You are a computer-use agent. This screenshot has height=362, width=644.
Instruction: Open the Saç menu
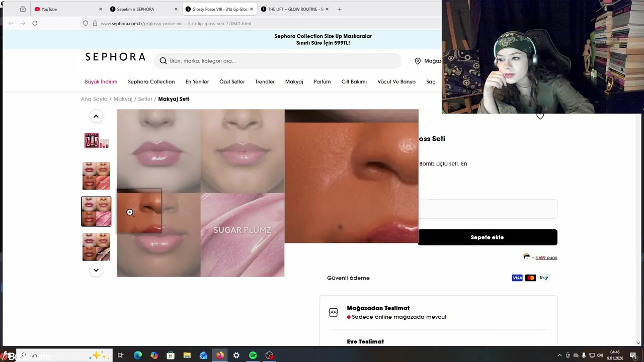click(x=431, y=81)
